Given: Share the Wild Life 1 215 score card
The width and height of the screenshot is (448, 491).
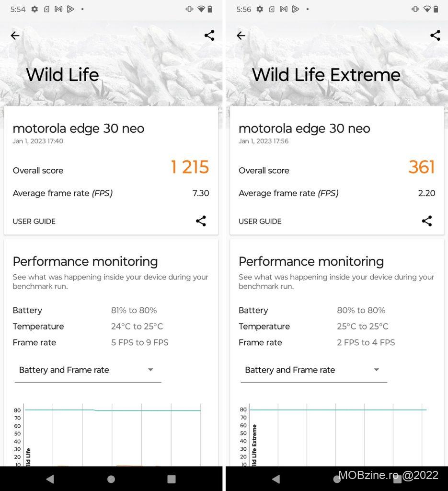Looking at the screenshot, I should click(201, 221).
